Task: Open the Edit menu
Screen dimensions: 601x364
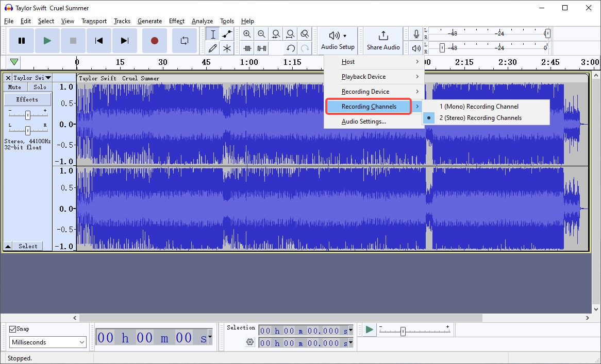Action: [x=26, y=21]
